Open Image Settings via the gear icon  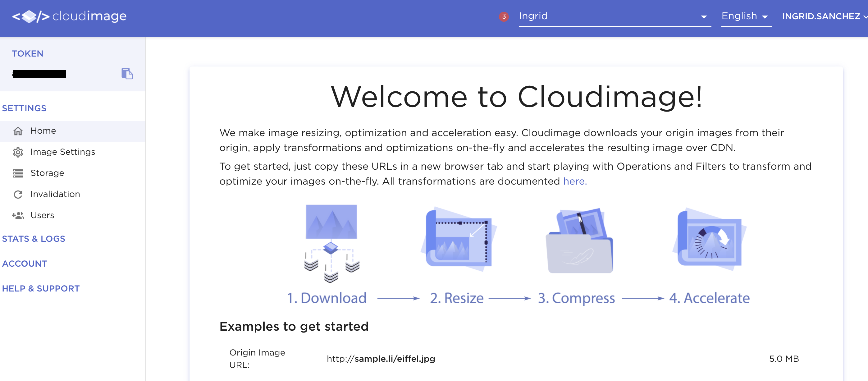click(18, 152)
